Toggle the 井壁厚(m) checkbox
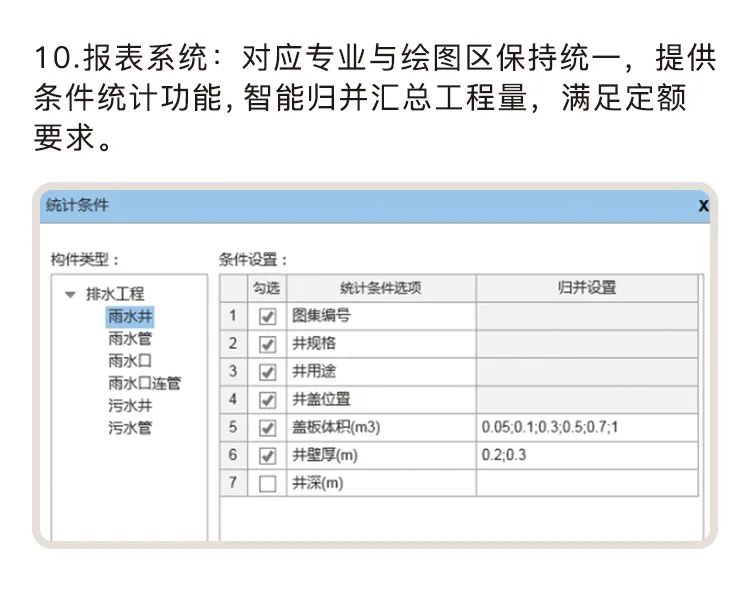This screenshot has width=750, height=593. tap(267, 456)
